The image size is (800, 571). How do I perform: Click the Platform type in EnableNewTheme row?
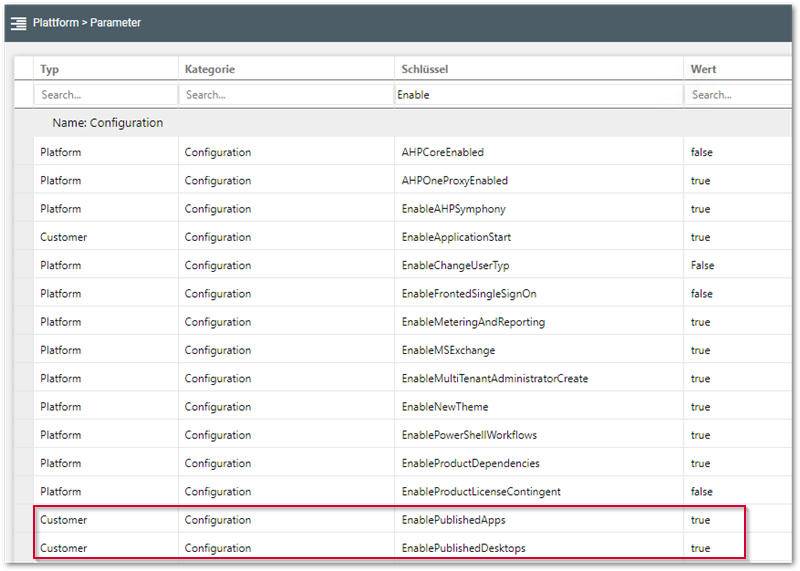tap(60, 407)
